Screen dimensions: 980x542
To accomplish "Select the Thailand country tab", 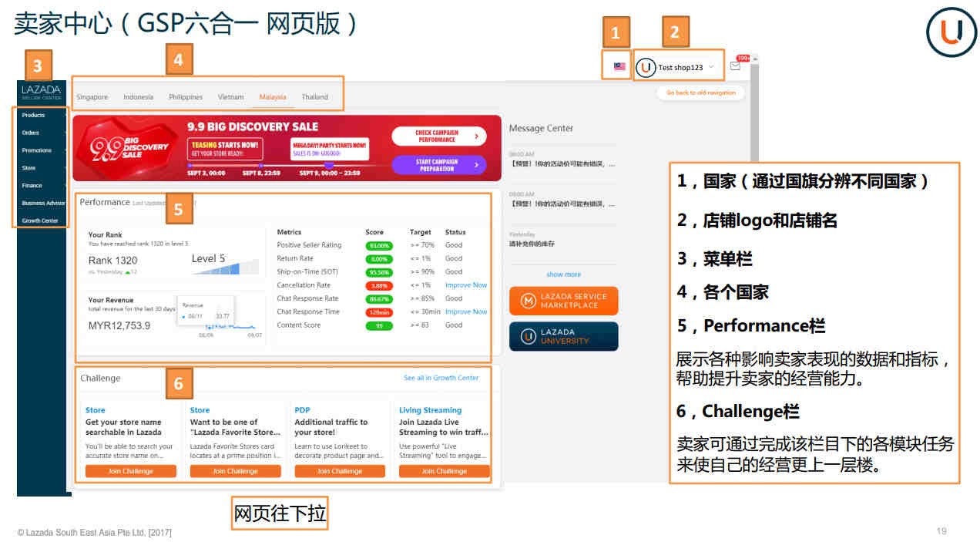I will (x=314, y=97).
